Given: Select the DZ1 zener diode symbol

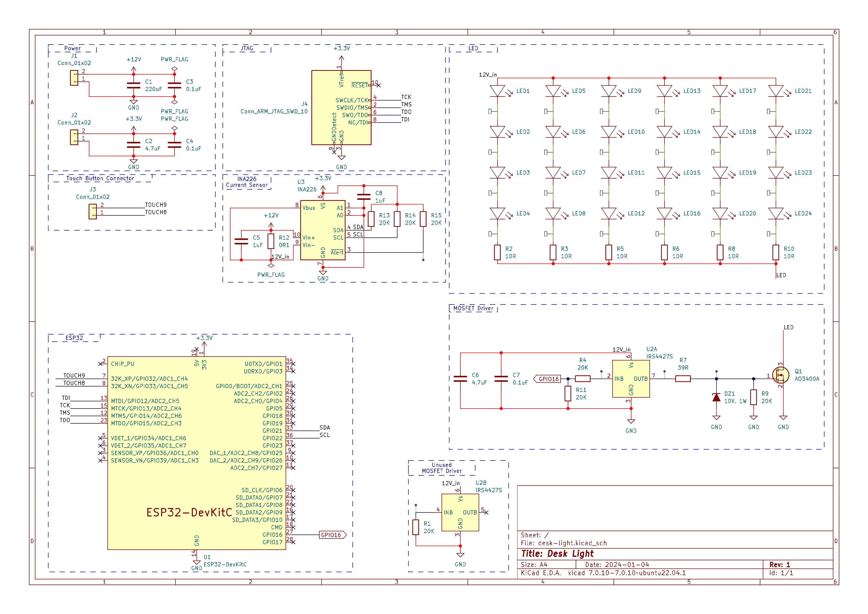Looking at the screenshot, I should [716, 397].
